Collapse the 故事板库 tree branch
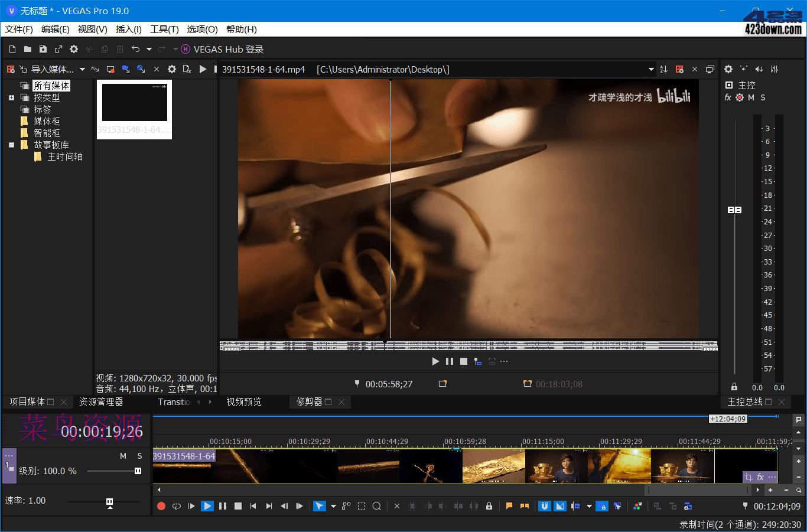Image resolution: width=807 pixels, height=532 pixels. (11, 145)
